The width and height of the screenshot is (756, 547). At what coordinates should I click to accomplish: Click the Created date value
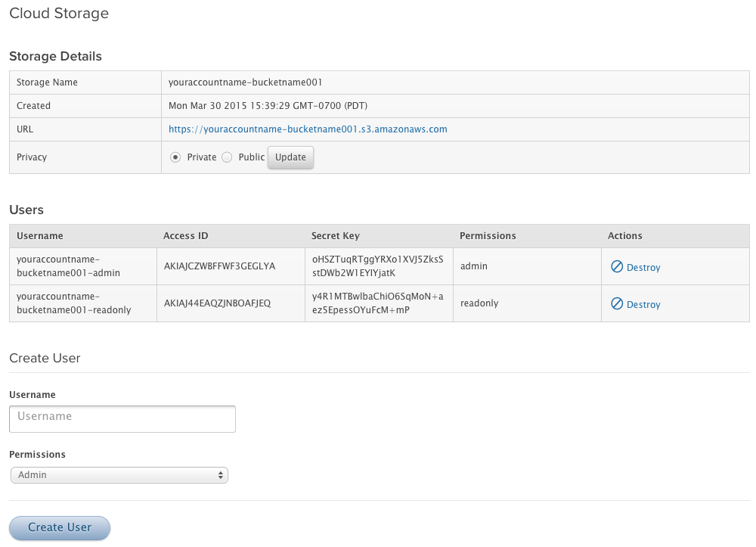(x=268, y=106)
